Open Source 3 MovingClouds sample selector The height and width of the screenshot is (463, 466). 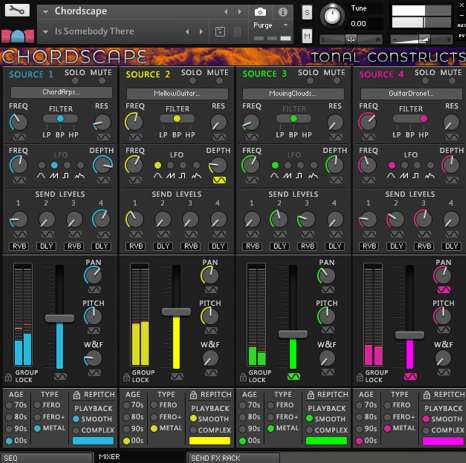point(293,94)
